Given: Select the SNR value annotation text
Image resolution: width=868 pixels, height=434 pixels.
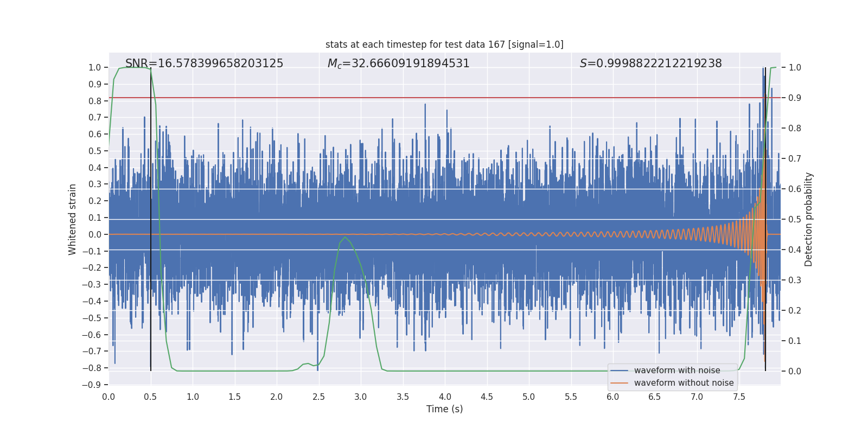Looking at the screenshot, I should click(204, 63).
